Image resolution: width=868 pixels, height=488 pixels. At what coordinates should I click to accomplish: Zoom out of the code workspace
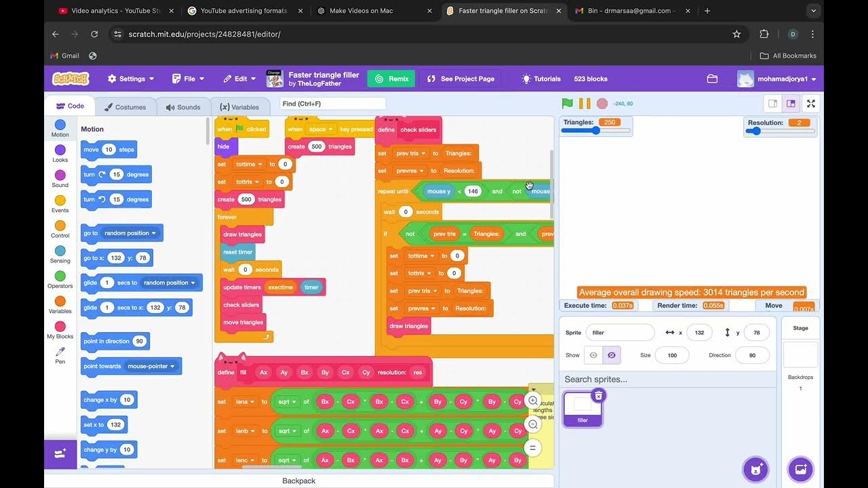[x=533, y=424]
